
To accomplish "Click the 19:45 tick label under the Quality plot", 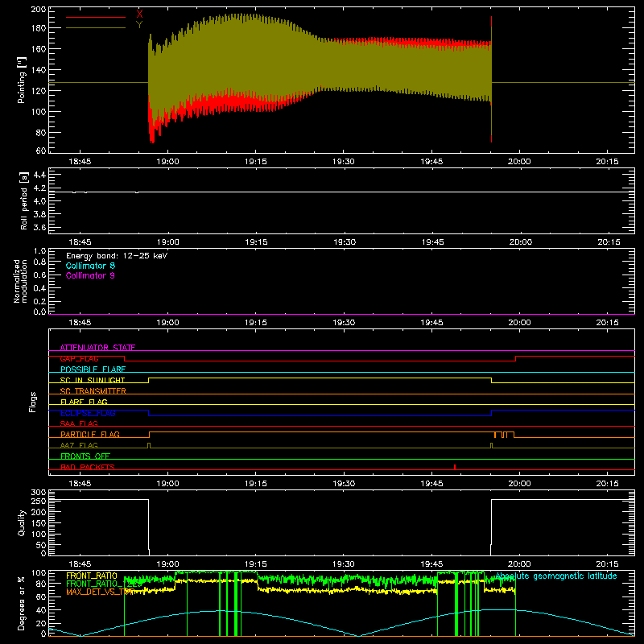I will tap(431, 564).
